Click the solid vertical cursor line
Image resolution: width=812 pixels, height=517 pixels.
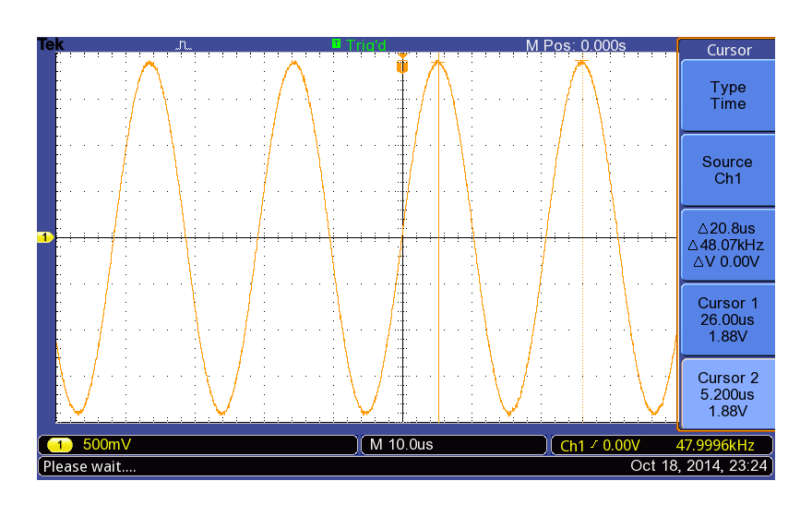point(438,238)
